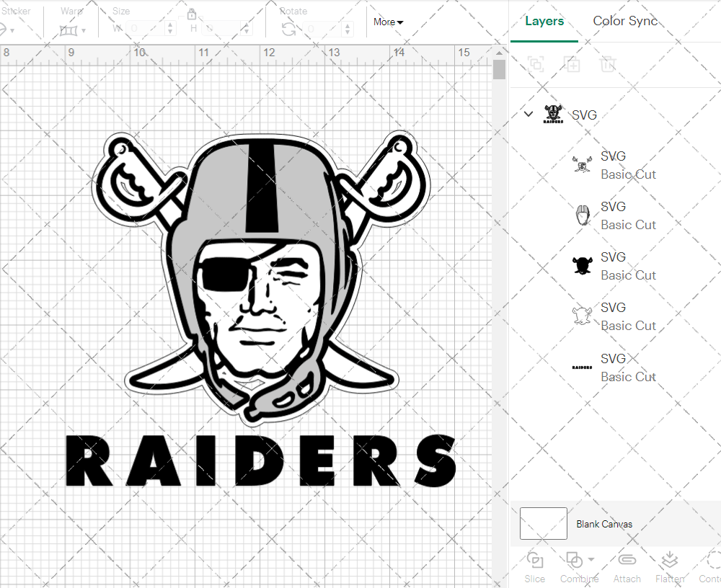The height and width of the screenshot is (588, 721).
Task: Click the Flatten tool
Action: [x=670, y=568]
